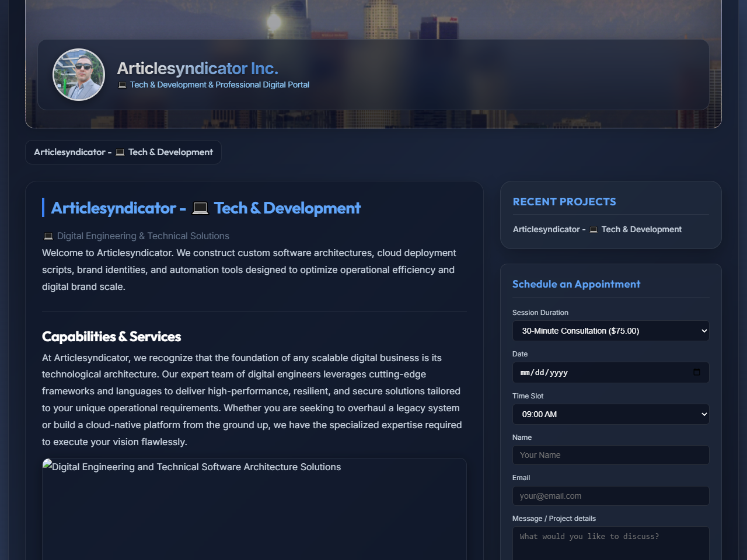Click the laptop icon in the breadcrumb tab
This screenshot has width=747, height=560.
(120, 152)
